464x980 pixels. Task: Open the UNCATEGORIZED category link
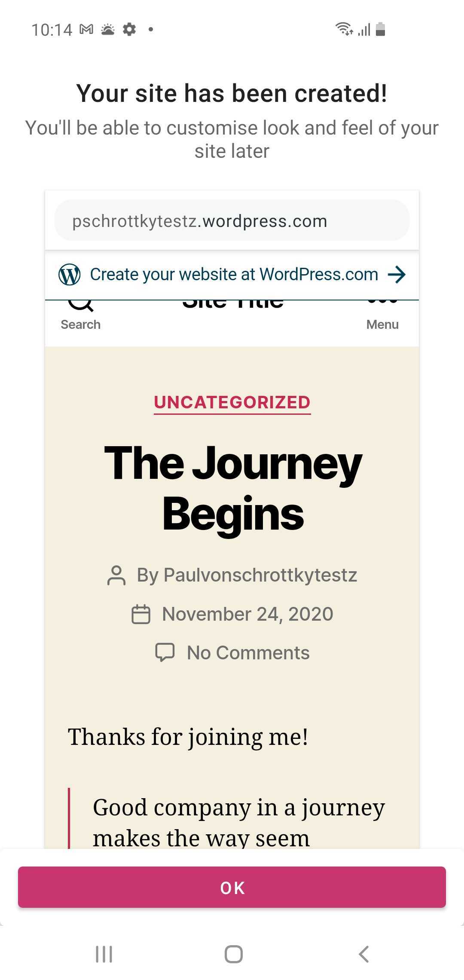(232, 402)
